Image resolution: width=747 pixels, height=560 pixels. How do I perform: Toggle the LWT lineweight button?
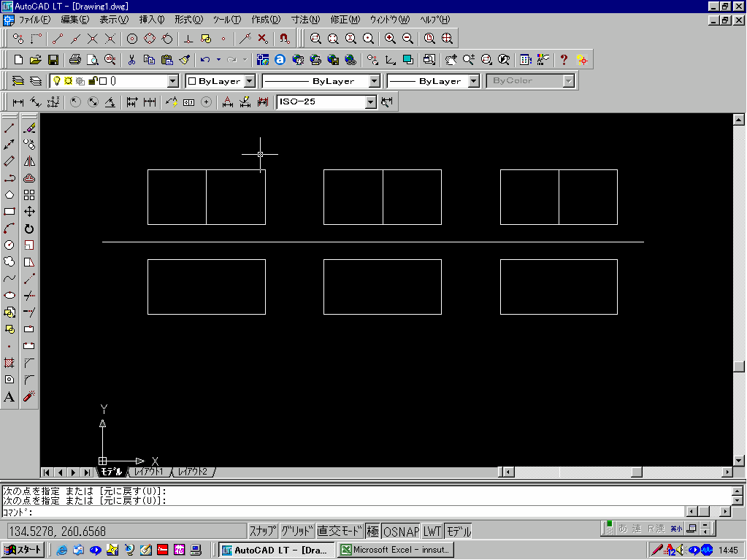432,531
